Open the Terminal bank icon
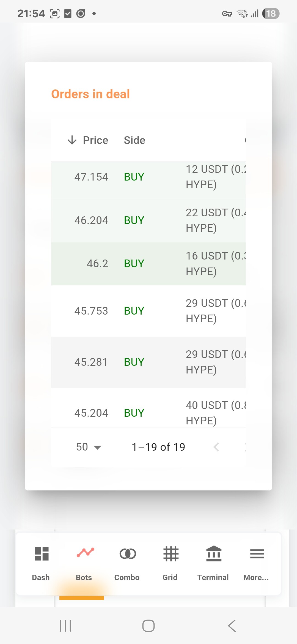 pos(214,554)
